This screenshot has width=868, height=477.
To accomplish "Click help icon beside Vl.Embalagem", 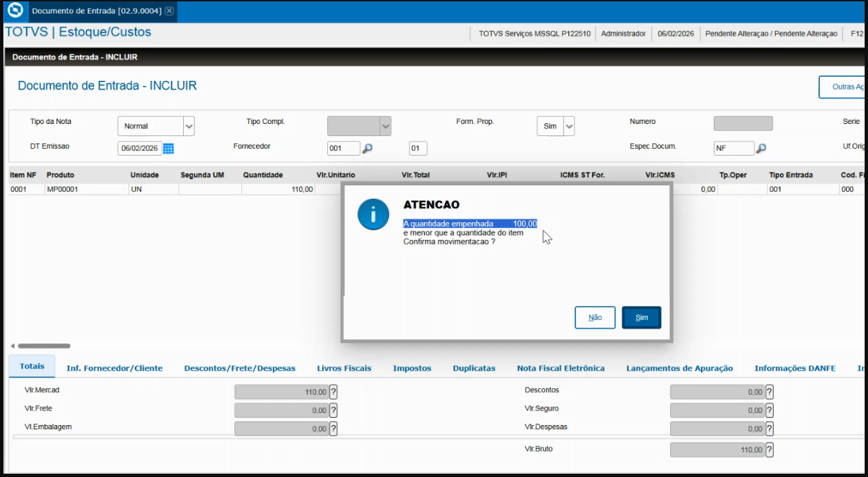I will click(x=333, y=428).
